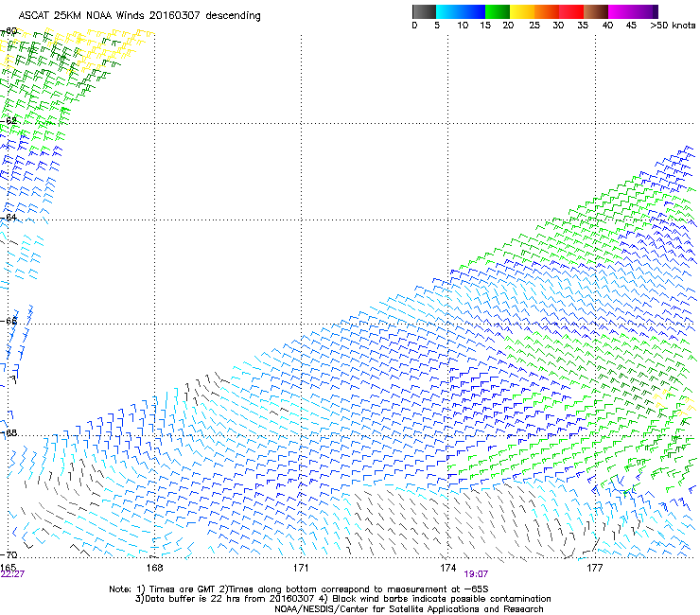This screenshot has height=615, width=700.
Task: Click the purple 22:27 time stamp
Action: pyautogui.click(x=12, y=574)
